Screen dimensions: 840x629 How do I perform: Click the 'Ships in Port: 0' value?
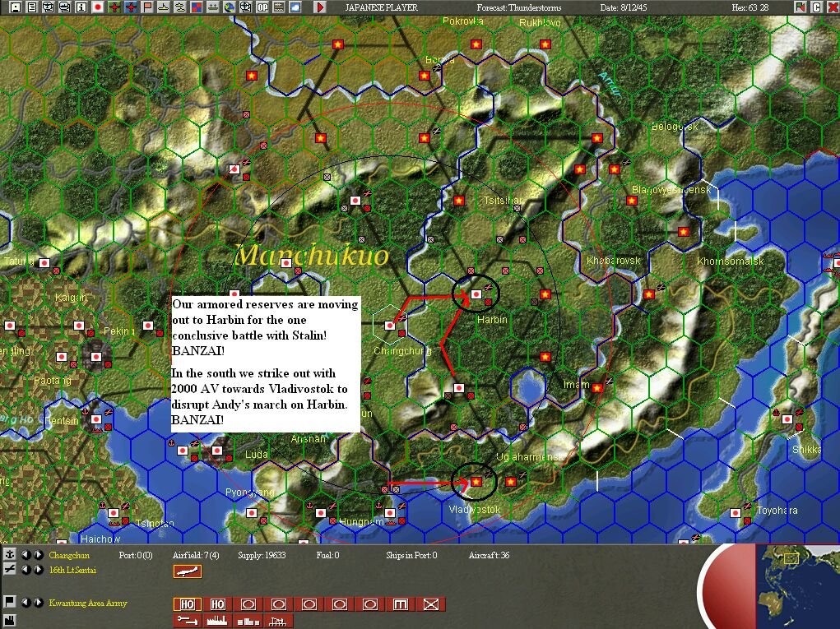tap(411, 555)
